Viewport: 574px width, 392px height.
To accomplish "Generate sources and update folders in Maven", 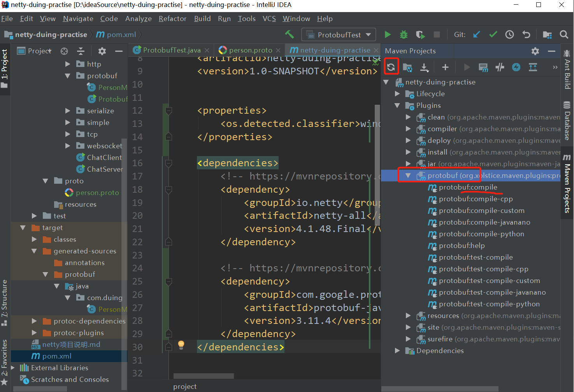I will [x=407, y=67].
